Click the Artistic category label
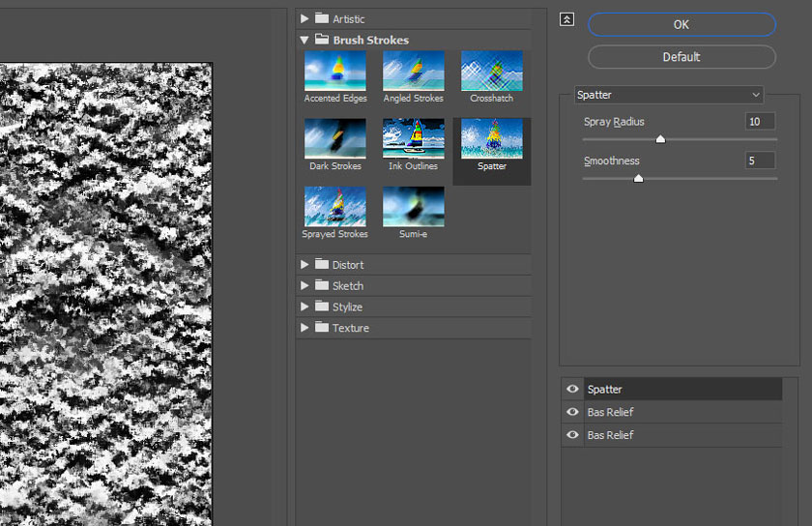This screenshot has height=526, width=812. point(349,19)
